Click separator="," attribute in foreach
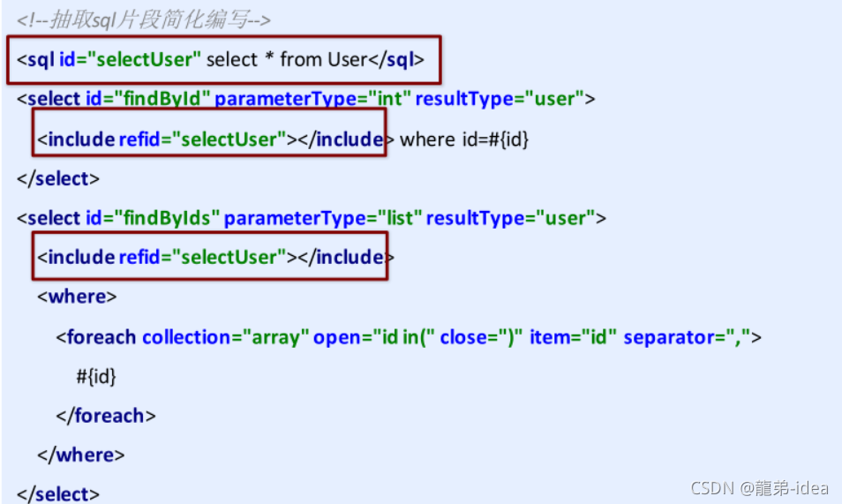Image resolution: width=842 pixels, height=504 pixels. 688,337
